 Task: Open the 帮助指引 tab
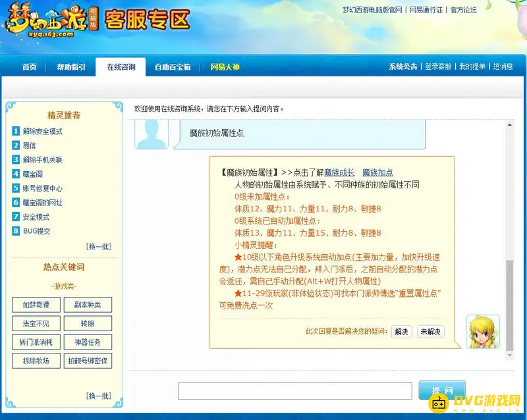click(71, 67)
